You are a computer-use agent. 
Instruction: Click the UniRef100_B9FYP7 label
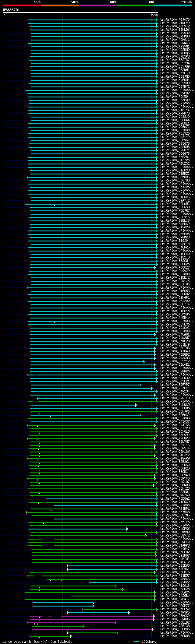[x=175, y=385]
